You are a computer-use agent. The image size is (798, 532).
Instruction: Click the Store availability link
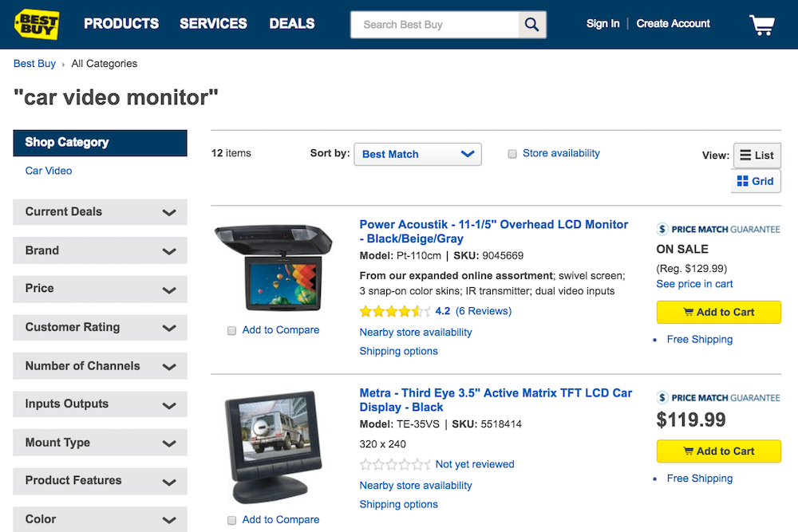561,153
